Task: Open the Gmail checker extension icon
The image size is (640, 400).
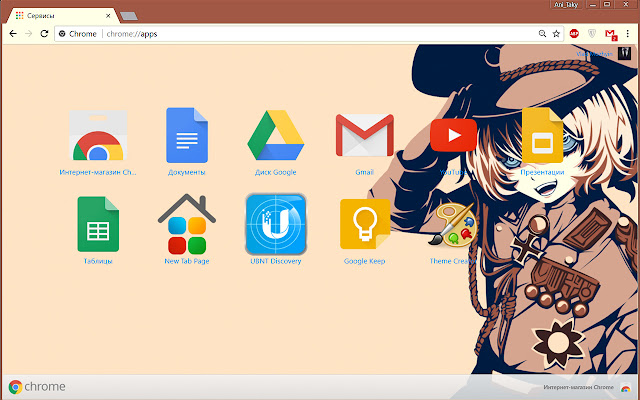Action: [611, 35]
